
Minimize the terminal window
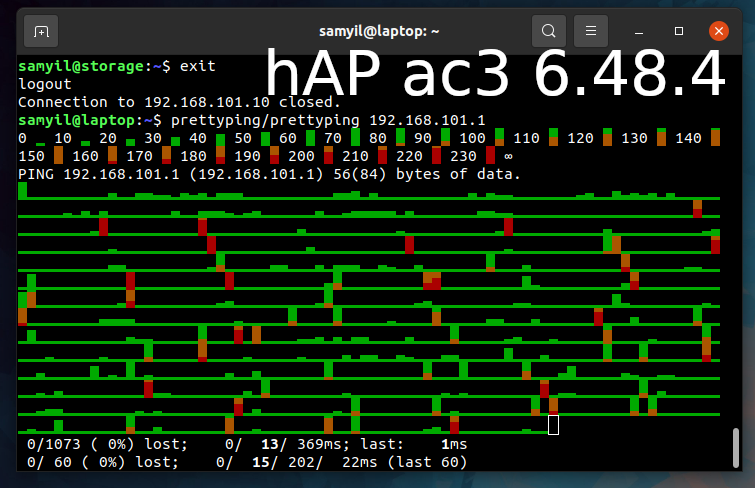tap(642, 31)
